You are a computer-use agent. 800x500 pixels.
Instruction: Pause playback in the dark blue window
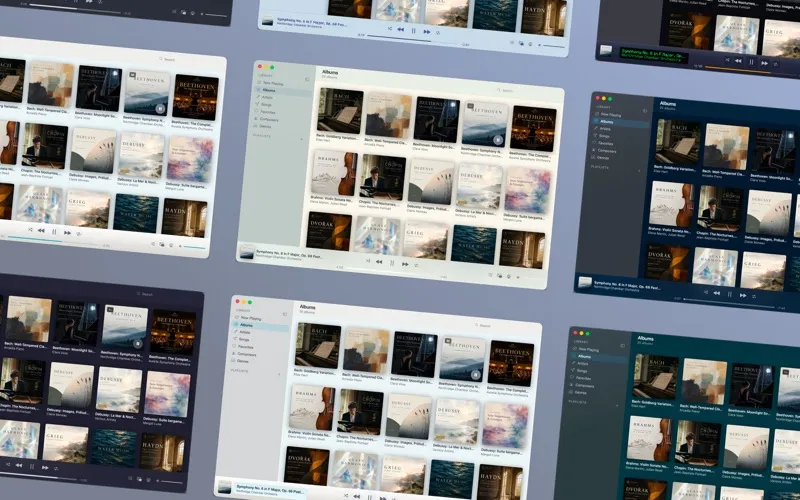click(x=730, y=294)
